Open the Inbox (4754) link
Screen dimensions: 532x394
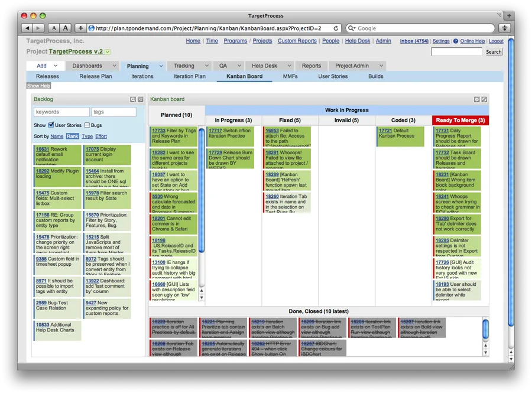point(414,41)
